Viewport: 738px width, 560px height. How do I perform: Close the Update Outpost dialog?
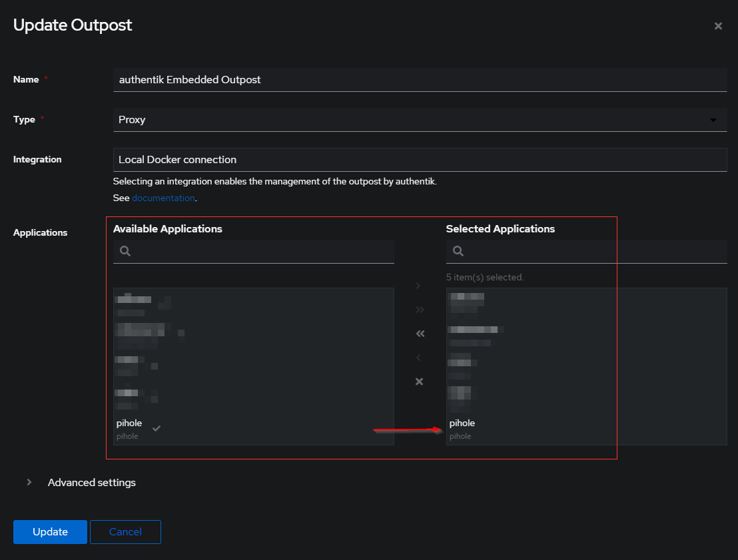point(718,26)
